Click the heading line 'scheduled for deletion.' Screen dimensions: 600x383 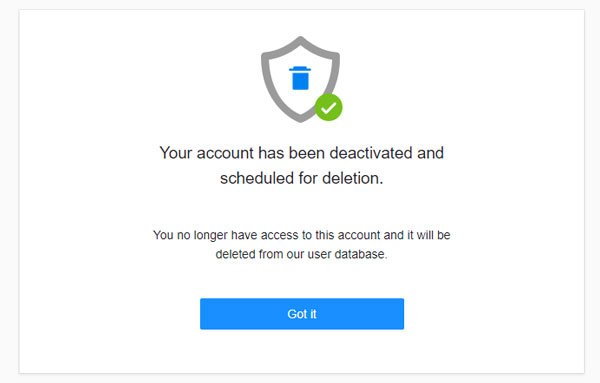[x=302, y=178]
